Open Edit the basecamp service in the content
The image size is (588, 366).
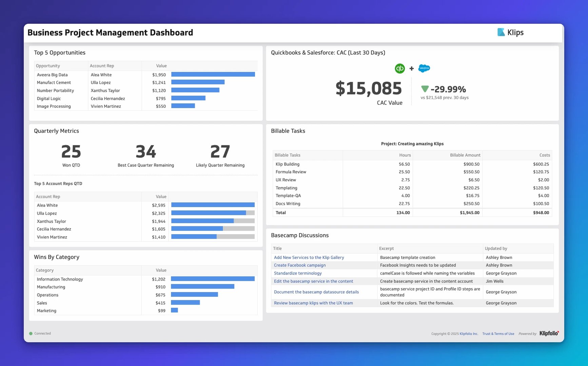pyautogui.click(x=313, y=281)
